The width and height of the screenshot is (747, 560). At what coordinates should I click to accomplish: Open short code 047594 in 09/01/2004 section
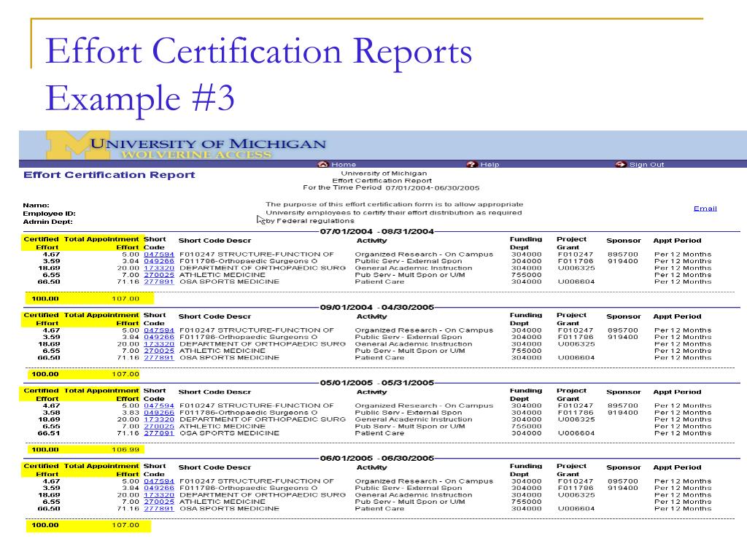coord(159,330)
